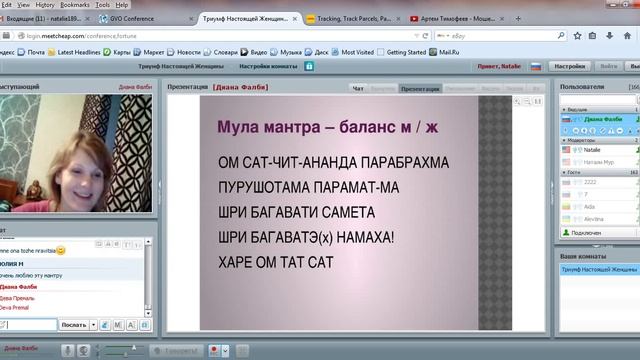The width and height of the screenshot is (640, 360).
Task: Switch to GVO Conference browser tab
Action: pos(146,19)
